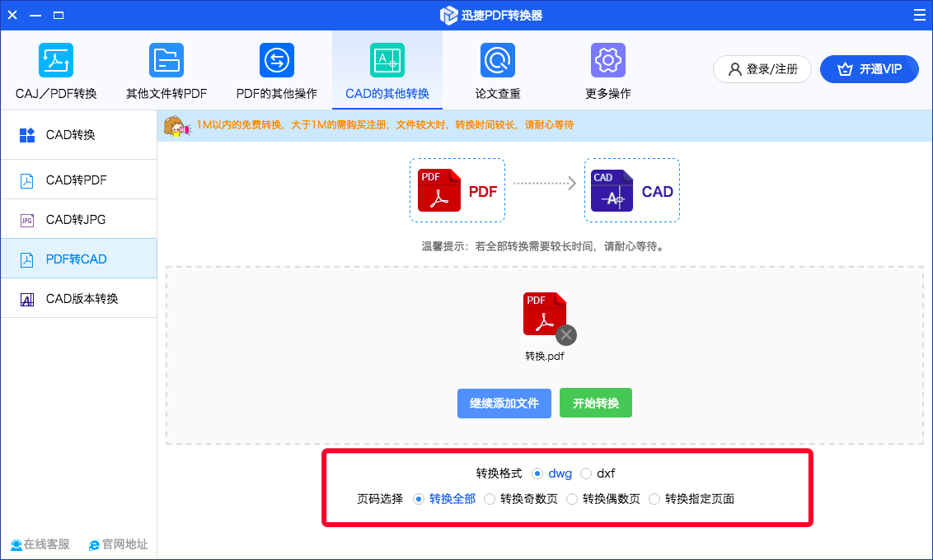This screenshot has width=933, height=560.
Task: Click the PDF转CAD file icon in sidebar
Action: (26, 259)
